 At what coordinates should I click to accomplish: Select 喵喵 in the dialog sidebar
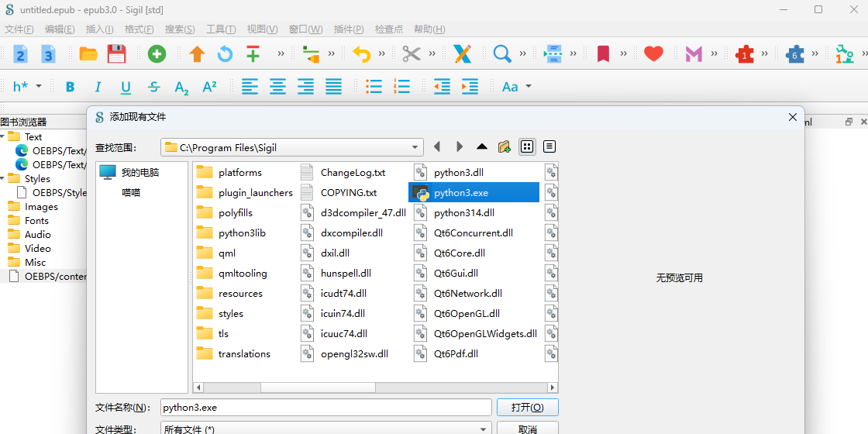click(131, 193)
